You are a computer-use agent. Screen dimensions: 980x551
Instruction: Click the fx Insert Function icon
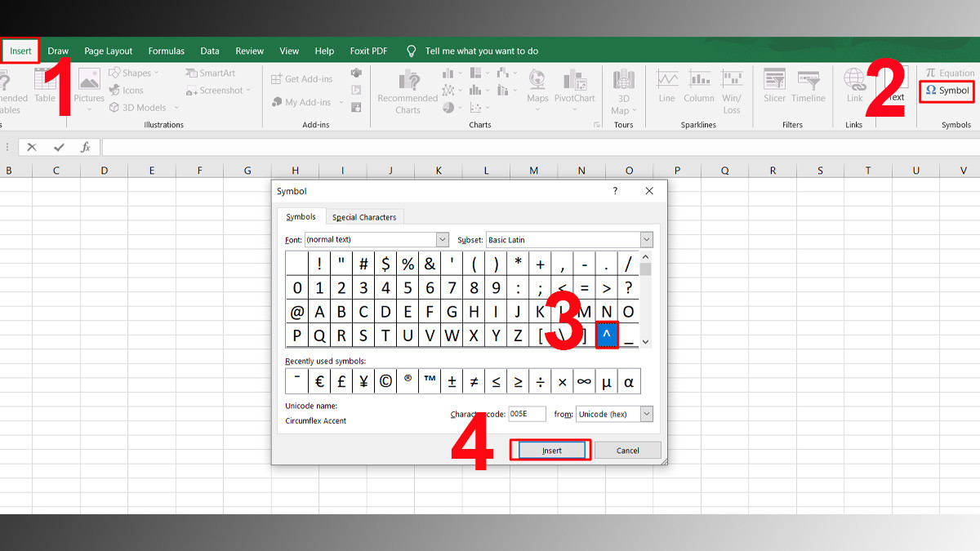coord(85,147)
